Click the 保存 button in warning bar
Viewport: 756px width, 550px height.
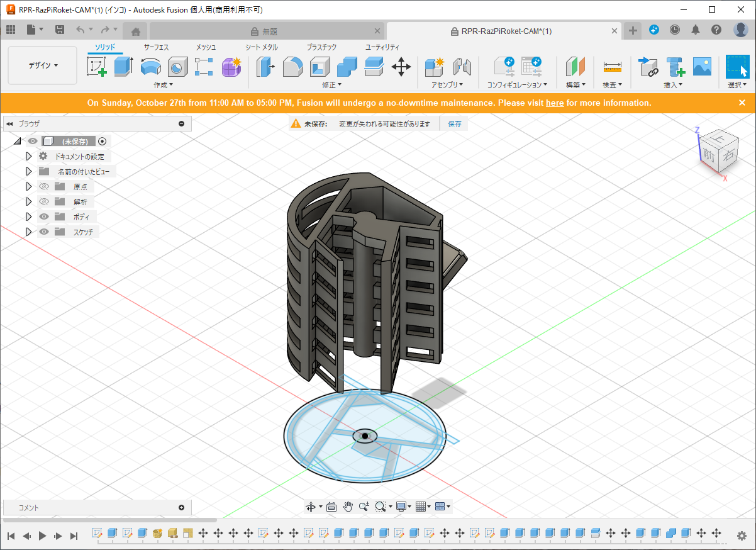[x=454, y=124]
